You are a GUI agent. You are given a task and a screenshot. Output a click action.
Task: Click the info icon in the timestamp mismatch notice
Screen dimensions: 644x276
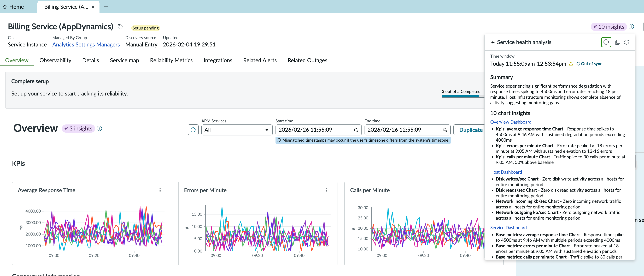(279, 140)
